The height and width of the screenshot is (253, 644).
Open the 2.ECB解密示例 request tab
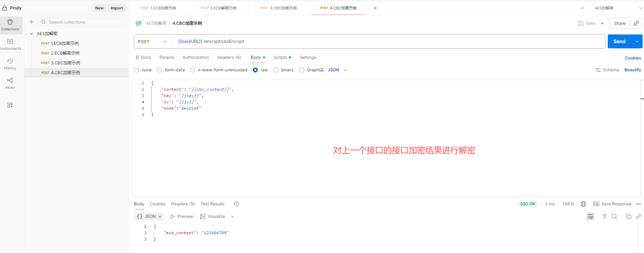[218, 8]
